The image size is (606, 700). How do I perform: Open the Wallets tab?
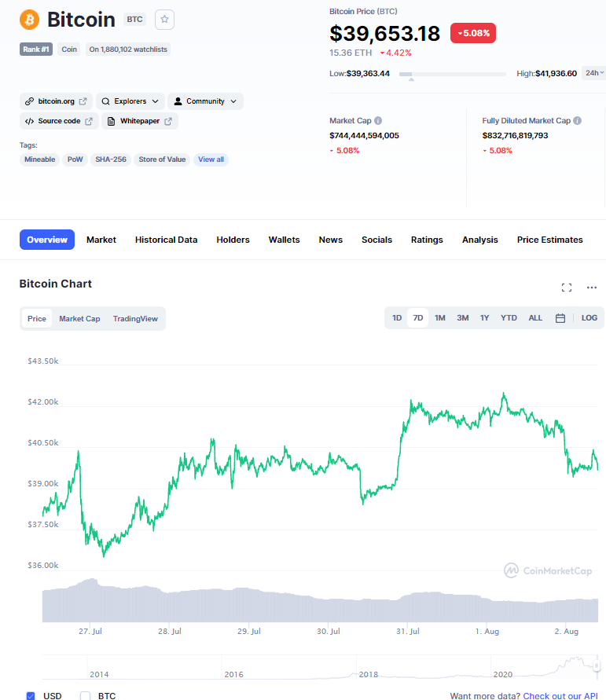(284, 240)
